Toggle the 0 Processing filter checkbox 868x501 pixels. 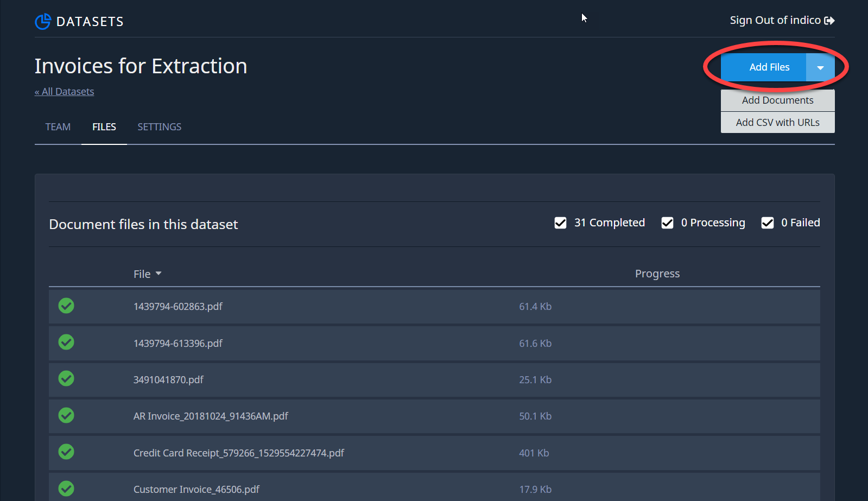pos(668,223)
